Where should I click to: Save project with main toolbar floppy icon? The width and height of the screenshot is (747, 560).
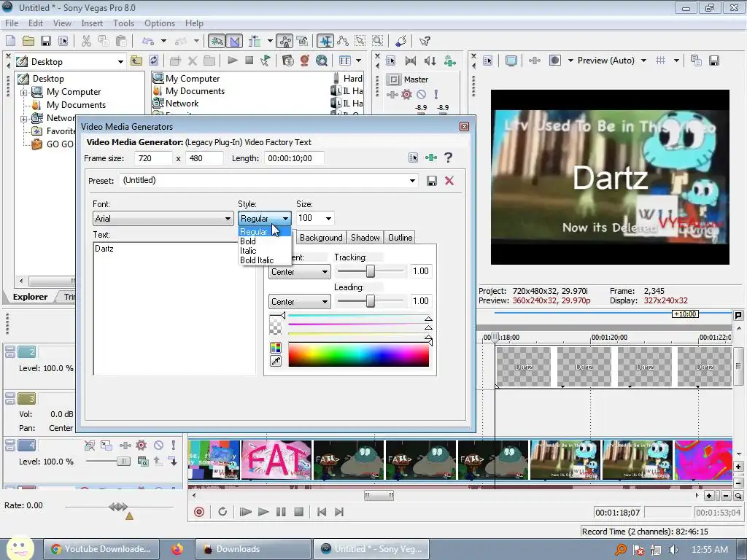46,41
